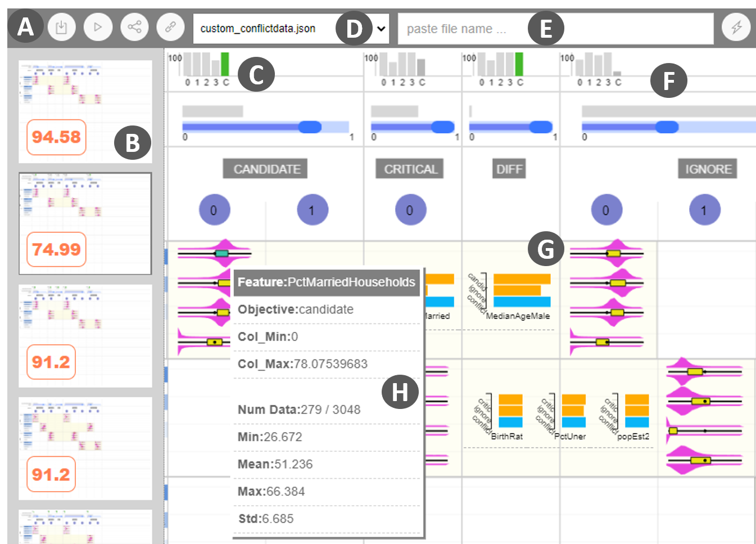Click the CRITICAL objective label
The height and width of the screenshot is (544, 756).
[410, 169]
